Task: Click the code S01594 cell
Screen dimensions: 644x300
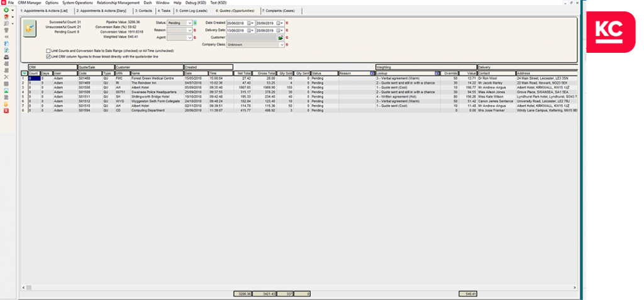Action: pos(90,111)
